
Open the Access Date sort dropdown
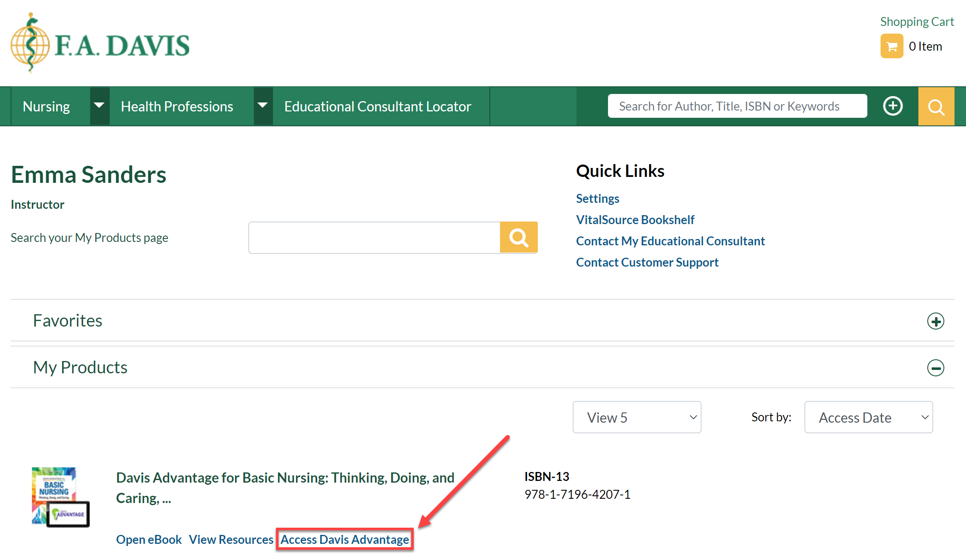coord(868,417)
